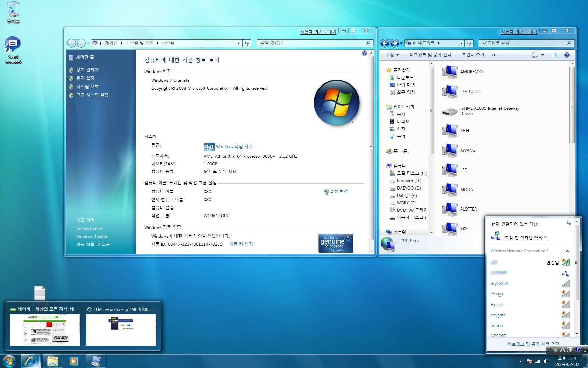Screen dimensions: 588x368
Task: Launch Windows Media Player from the taskbar
Action: pyautogui.click(x=73, y=361)
